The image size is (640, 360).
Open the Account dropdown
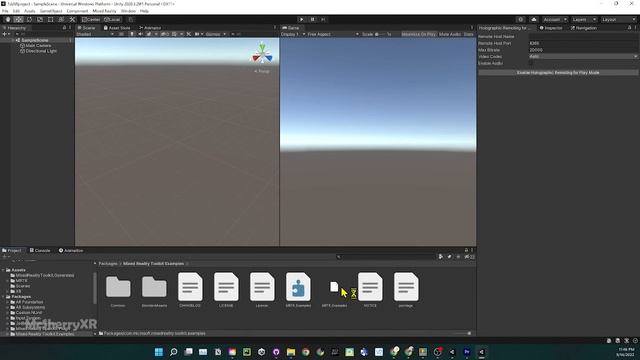click(555, 20)
